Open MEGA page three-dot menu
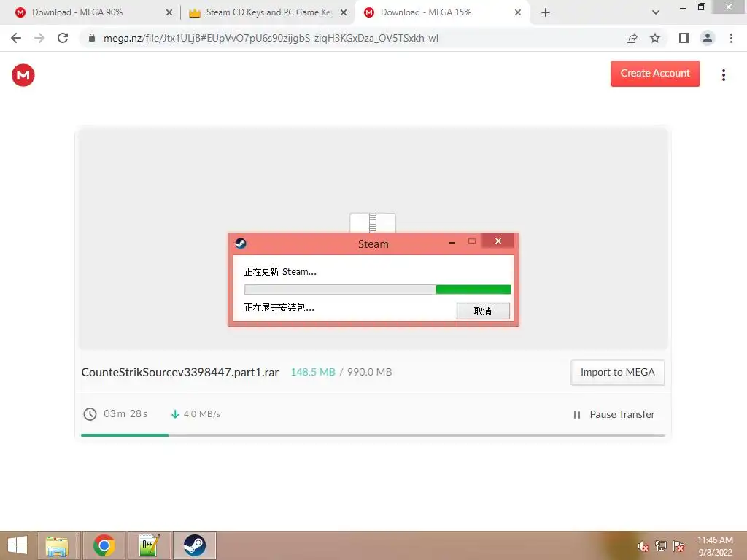Viewport: 747px width, 560px height. coord(723,75)
